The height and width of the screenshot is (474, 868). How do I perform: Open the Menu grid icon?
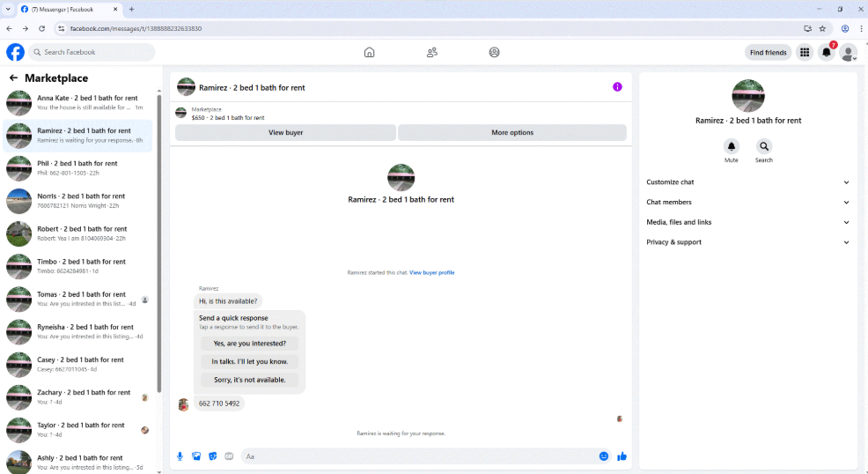point(805,52)
